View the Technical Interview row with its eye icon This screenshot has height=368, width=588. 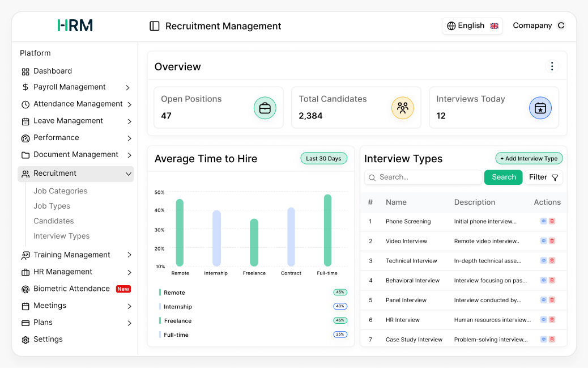tap(544, 260)
